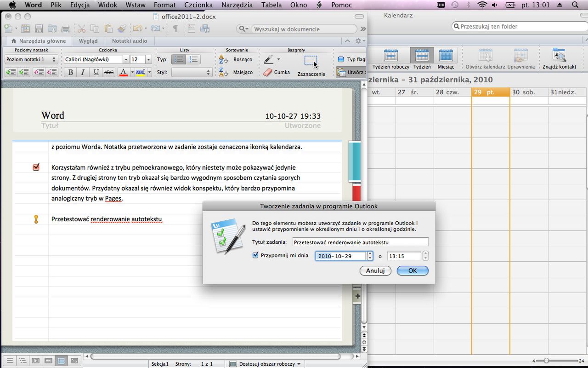Click the reminder date stepper arrows

click(x=370, y=256)
